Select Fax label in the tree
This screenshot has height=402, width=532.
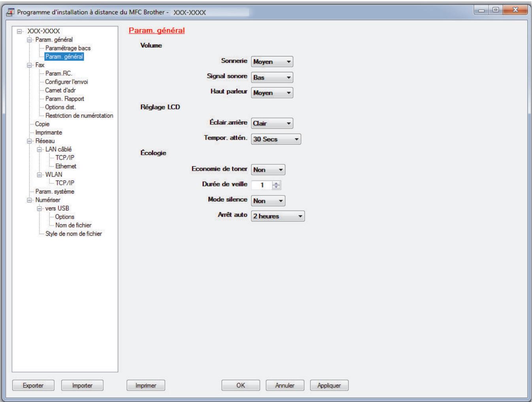[40, 65]
